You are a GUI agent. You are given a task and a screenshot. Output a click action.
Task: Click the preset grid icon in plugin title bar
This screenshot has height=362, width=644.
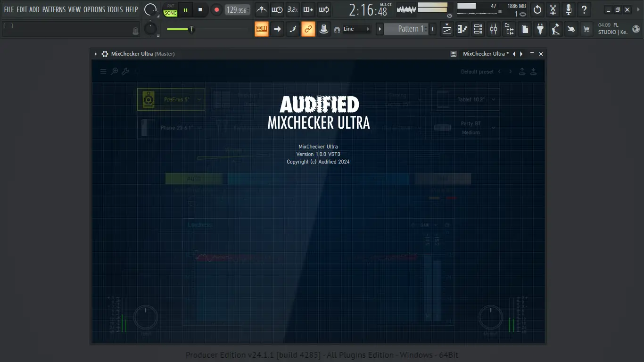coord(454,54)
